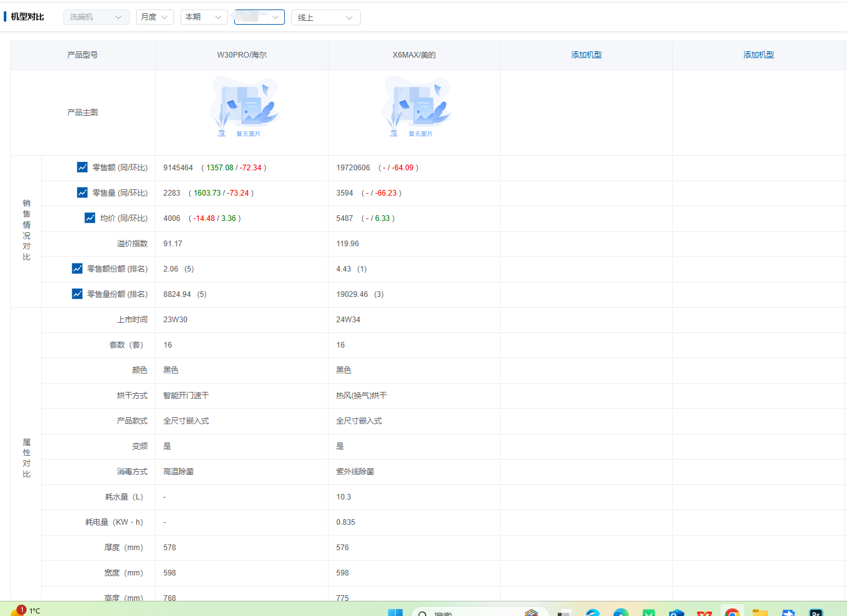Click the first 添加机型 link

tap(586, 55)
